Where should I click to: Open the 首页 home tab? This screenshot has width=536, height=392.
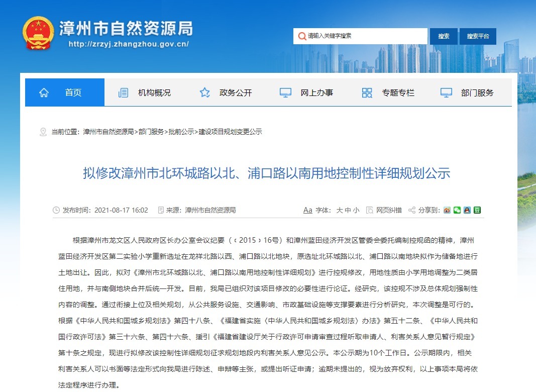(x=65, y=92)
